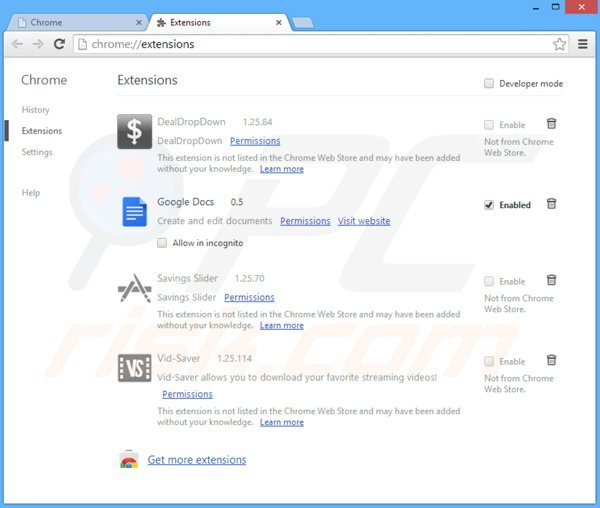
Task: Open History in the sidebar
Action: [x=36, y=110]
